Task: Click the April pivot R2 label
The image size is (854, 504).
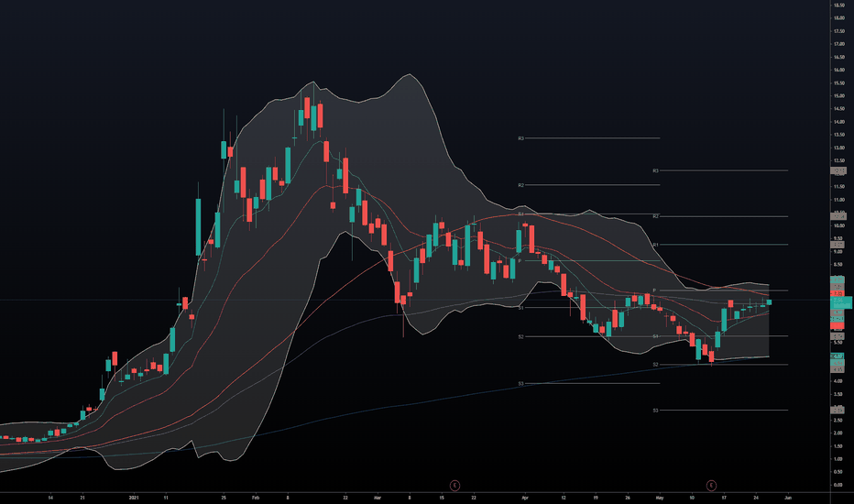Action: [520, 185]
